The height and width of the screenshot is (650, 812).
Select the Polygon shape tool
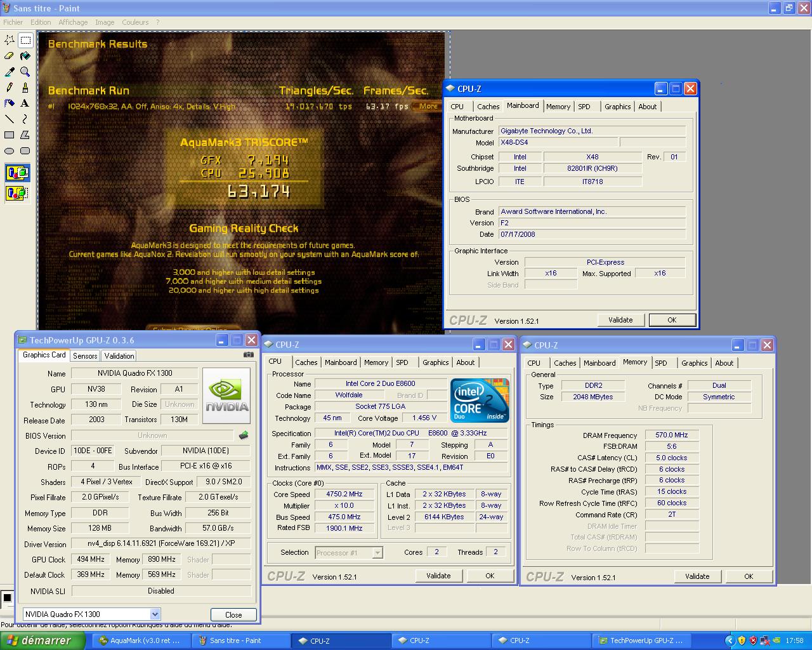pos(25,135)
